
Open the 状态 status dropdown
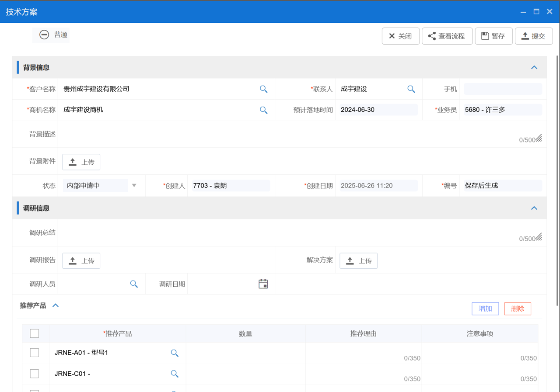pyautogui.click(x=134, y=185)
